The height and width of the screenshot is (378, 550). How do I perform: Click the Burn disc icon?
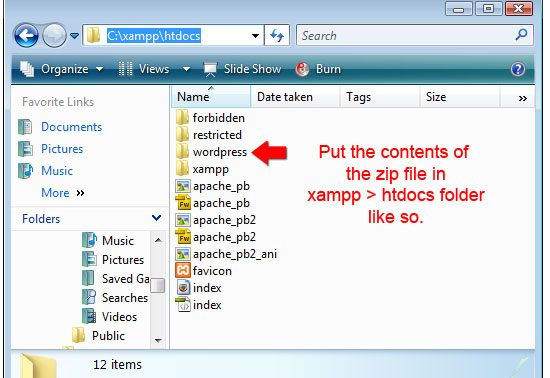pos(302,69)
